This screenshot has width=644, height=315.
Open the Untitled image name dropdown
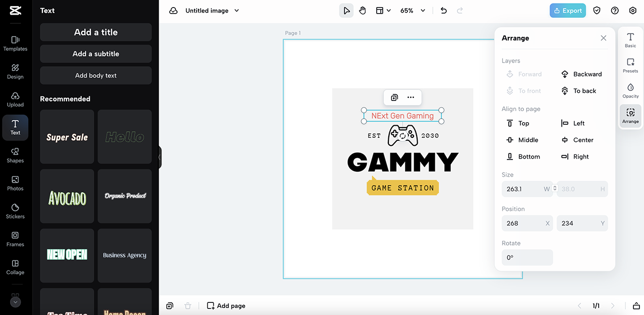212,11
